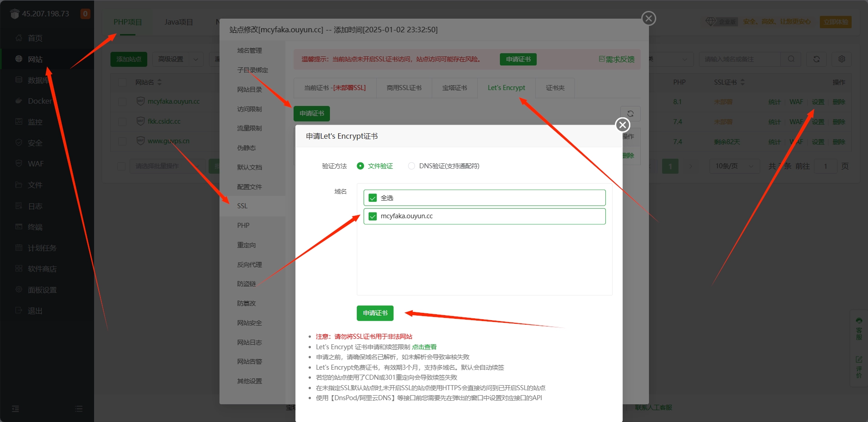Open the list settings gear icon

point(842,59)
